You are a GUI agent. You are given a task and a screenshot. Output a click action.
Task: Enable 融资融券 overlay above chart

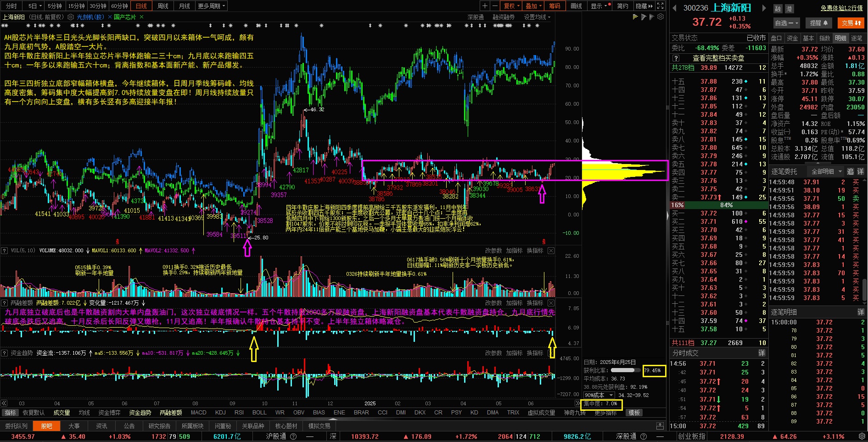504,17
